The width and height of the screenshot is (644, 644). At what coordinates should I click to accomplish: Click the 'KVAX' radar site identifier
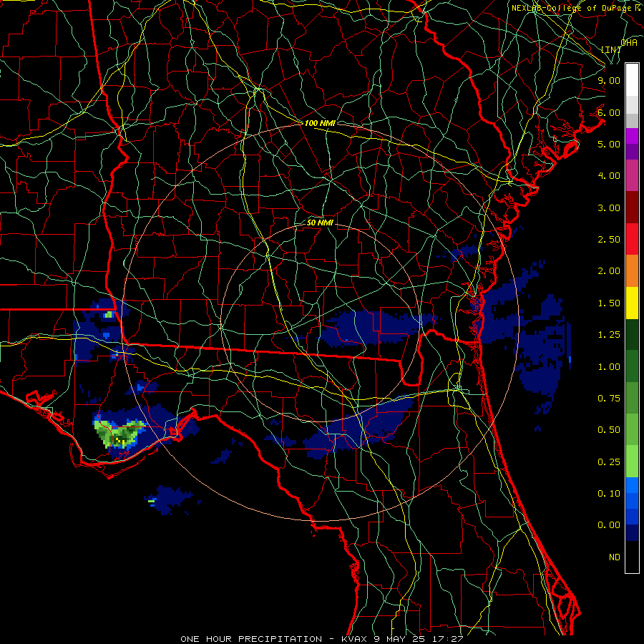tap(354, 639)
